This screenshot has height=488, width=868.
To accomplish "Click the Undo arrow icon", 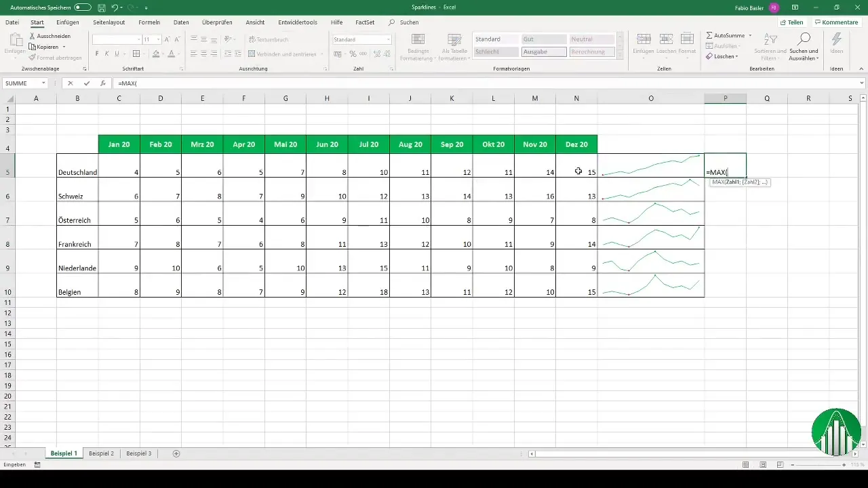I will (115, 7).
